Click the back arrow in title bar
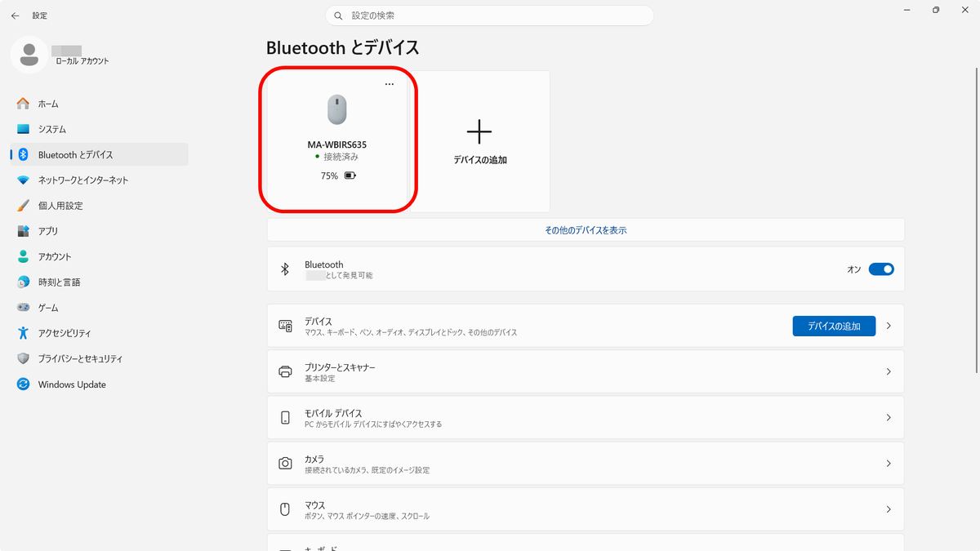The height and width of the screenshot is (551, 980). click(15, 16)
